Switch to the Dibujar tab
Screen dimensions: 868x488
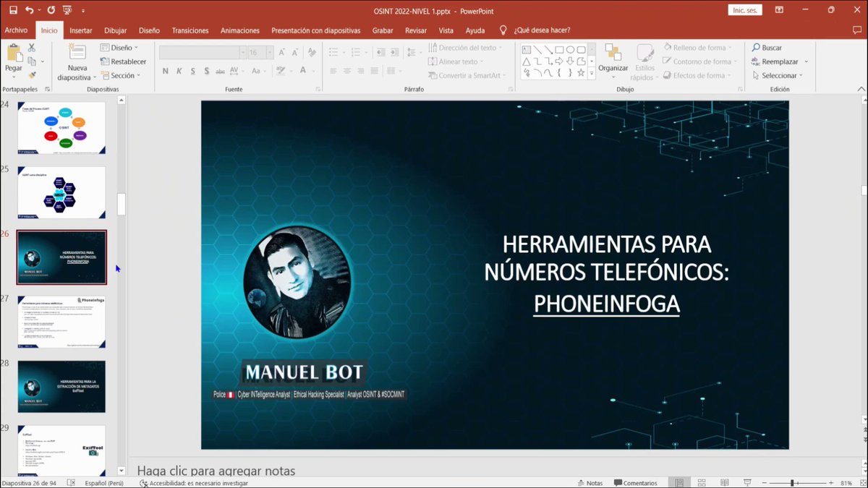coord(115,30)
